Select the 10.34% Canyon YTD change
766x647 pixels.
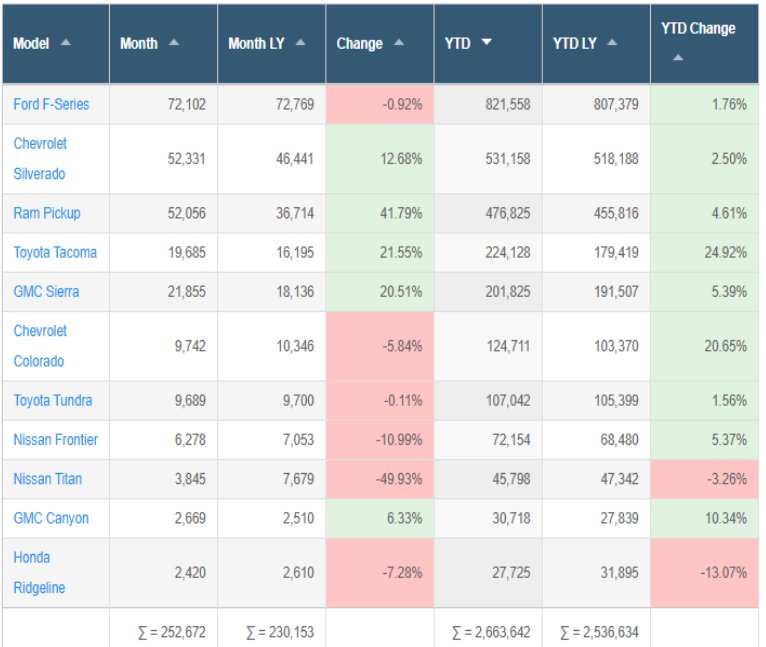tap(704, 518)
